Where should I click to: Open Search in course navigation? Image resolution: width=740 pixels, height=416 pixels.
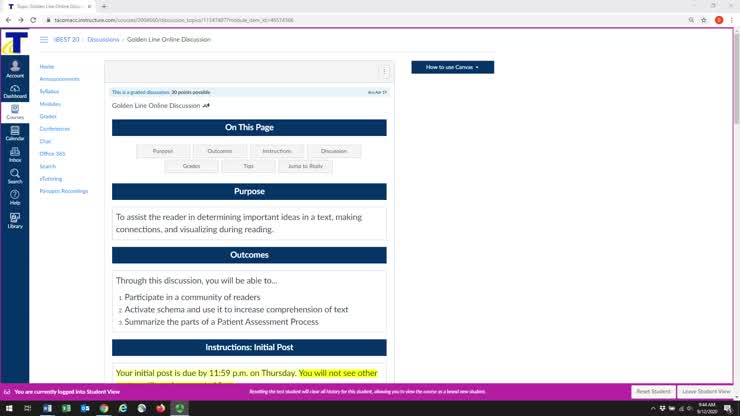[x=48, y=166]
